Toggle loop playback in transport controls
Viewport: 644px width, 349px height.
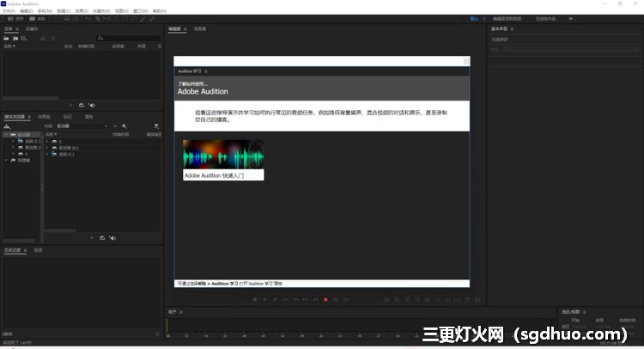pyautogui.click(x=336, y=300)
